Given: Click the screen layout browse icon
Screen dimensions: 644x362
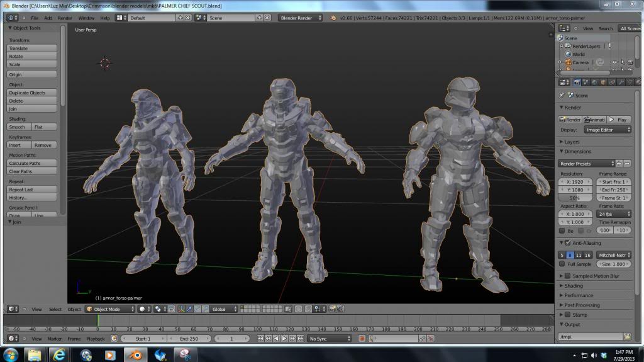Looking at the screenshot, I should [121, 18].
